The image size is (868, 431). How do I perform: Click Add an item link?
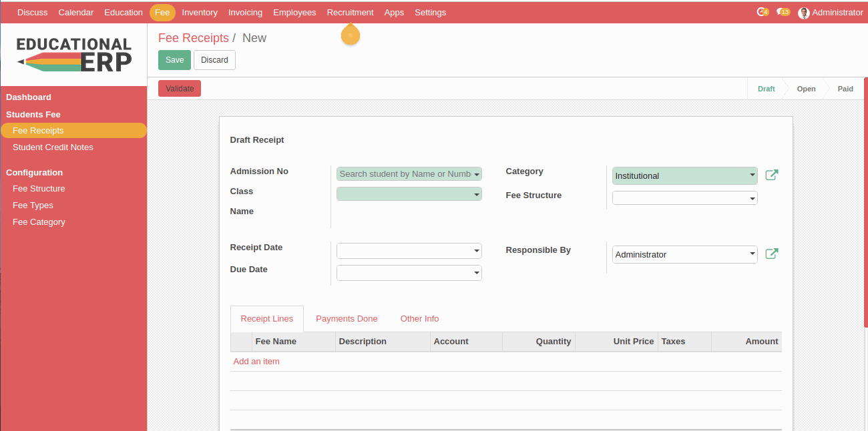[x=256, y=362]
